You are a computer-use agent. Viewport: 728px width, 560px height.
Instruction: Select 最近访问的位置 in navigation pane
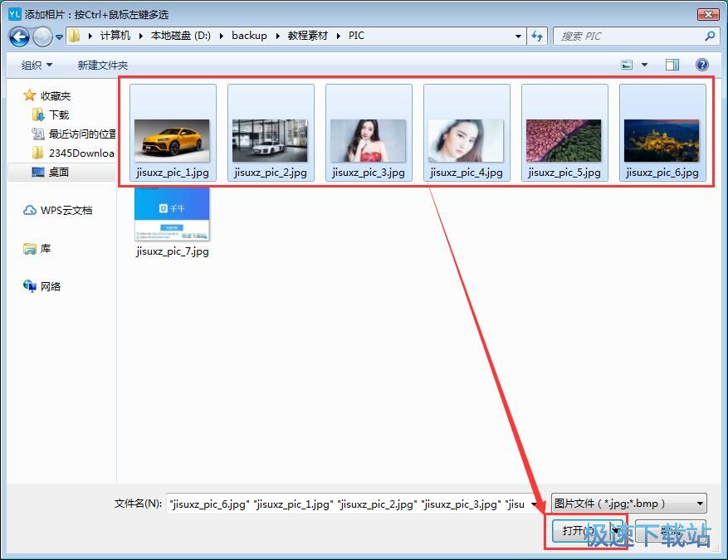point(82,134)
